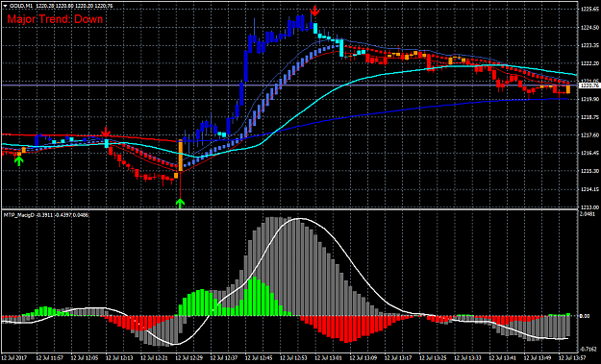Click the 1219.90 price scale label

(x=589, y=99)
